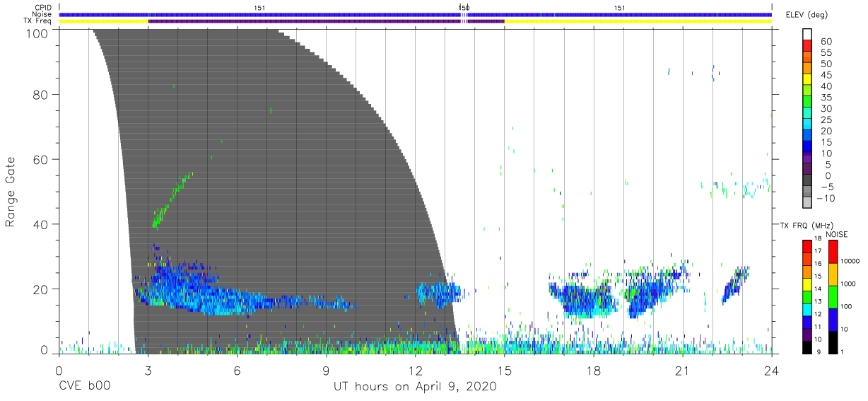The width and height of the screenshot is (868, 401).
Task: Click the 6 tick on the UT hours axis
Action: click(x=237, y=371)
